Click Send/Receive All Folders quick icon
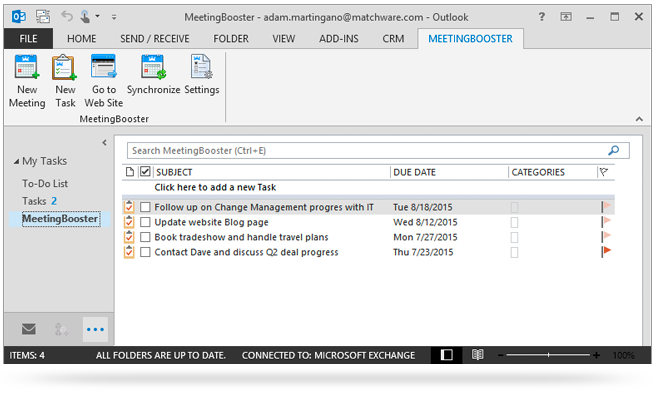Image resolution: width=654 pixels, height=401 pixels. [43, 17]
